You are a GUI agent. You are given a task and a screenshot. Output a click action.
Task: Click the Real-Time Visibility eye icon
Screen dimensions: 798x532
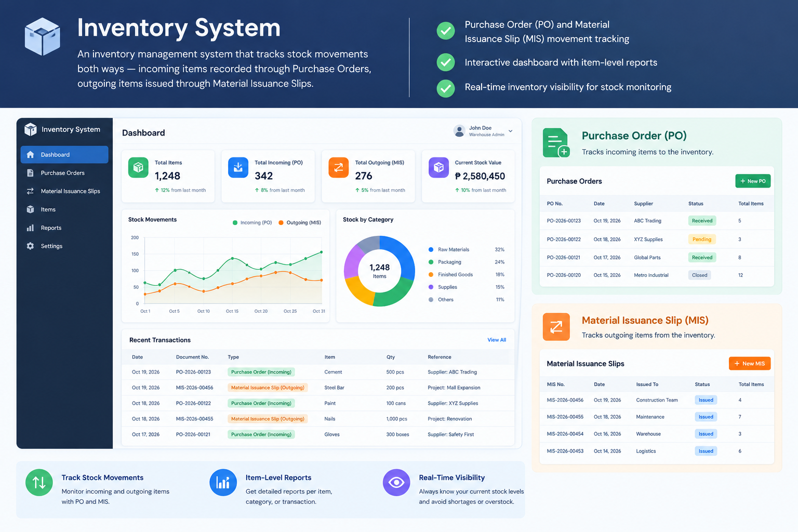[396, 483]
